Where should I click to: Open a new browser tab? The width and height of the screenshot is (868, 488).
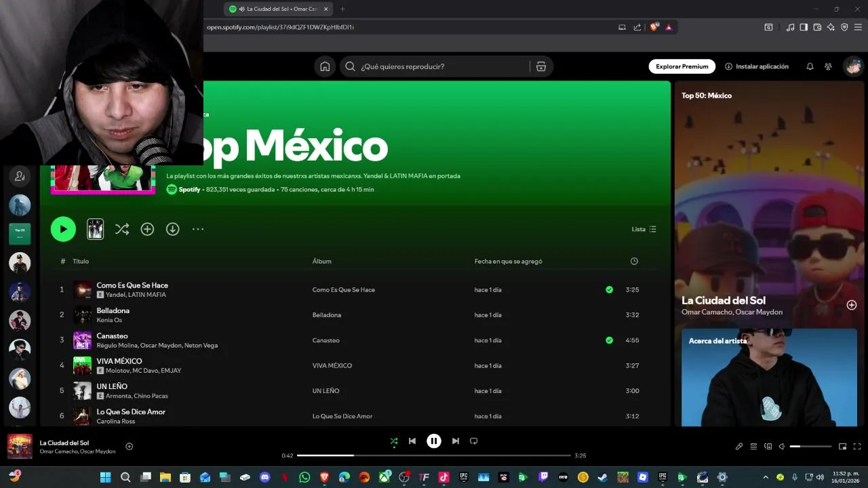click(342, 9)
